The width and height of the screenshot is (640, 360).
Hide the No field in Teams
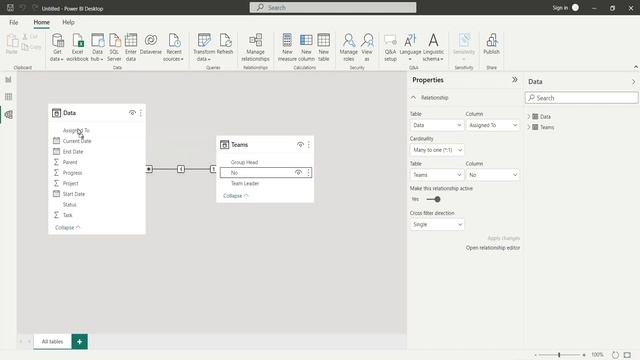298,173
